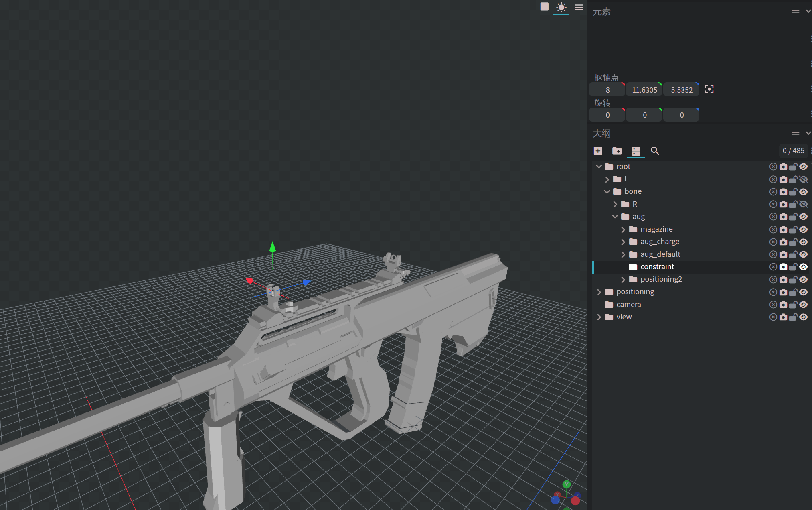Hide the root group
This screenshot has height=510, width=812.
pyautogui.click(x=803, y=167)
